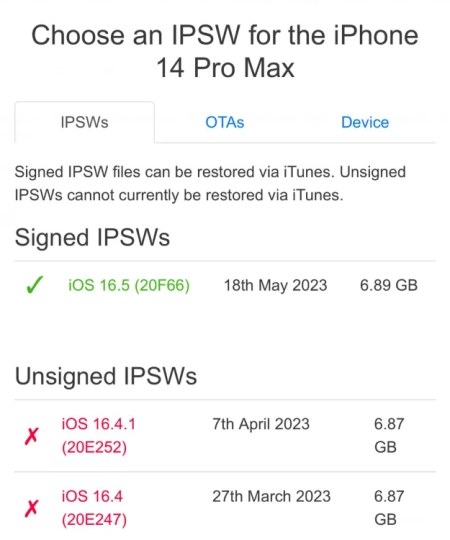The image size is (450, 540).
Task: Click the 18th May 2023 release date
Action: point(275,285)
